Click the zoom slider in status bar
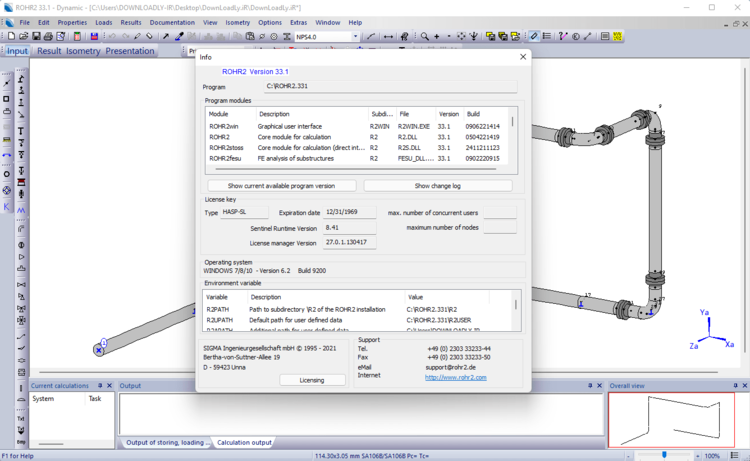 click(664, 455)
